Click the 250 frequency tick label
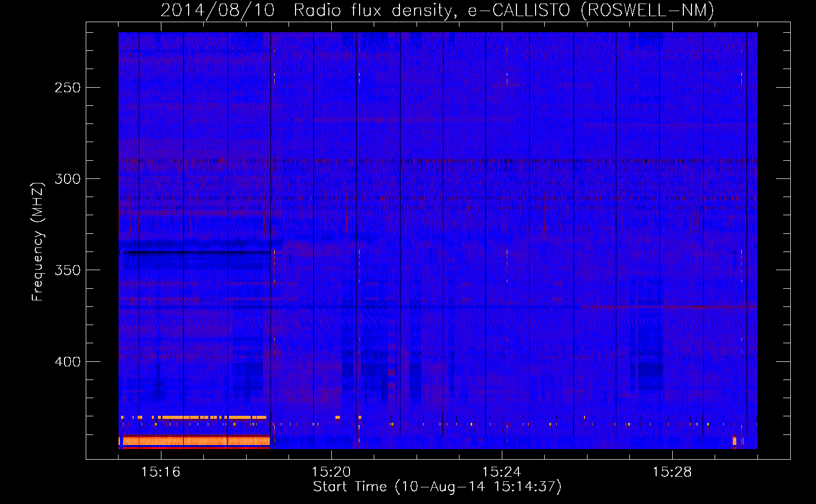Screen dimensions: 816x504 click(x=68, y=88)
